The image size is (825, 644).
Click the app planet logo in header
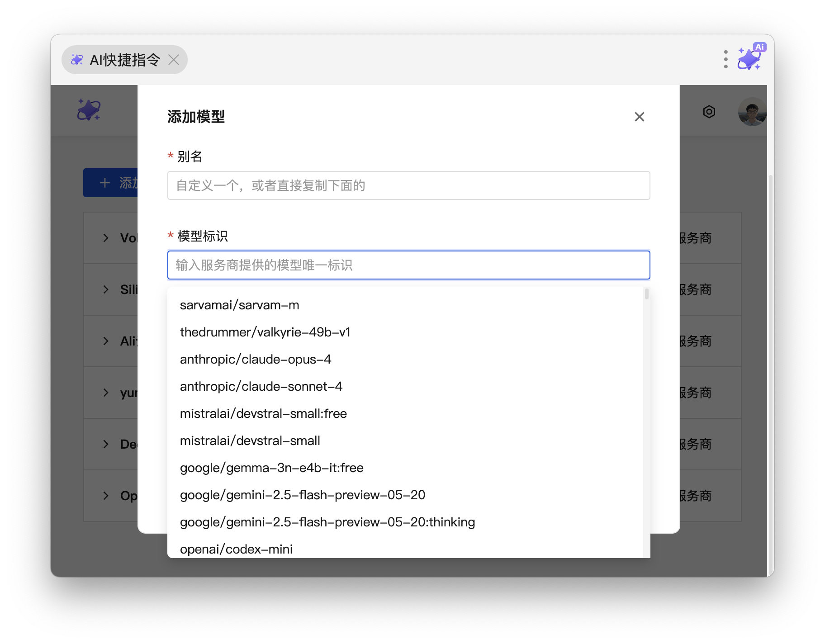pos(89,110)
